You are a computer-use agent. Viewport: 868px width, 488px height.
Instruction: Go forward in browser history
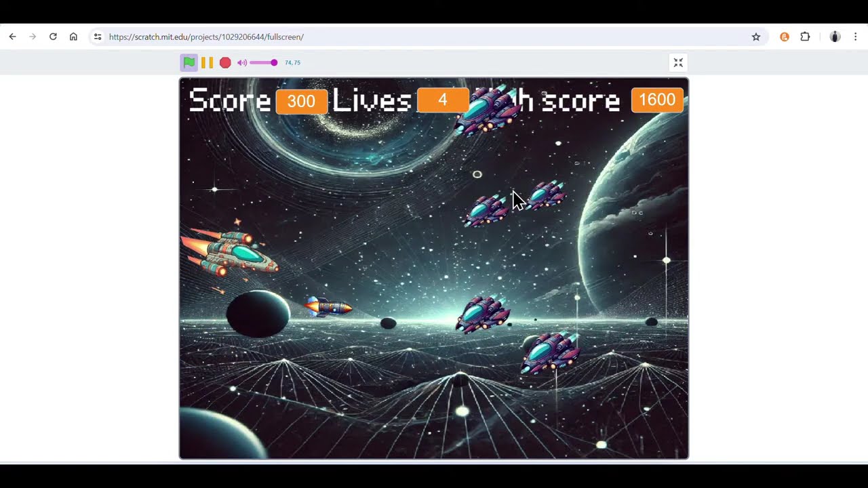(33, 37)
